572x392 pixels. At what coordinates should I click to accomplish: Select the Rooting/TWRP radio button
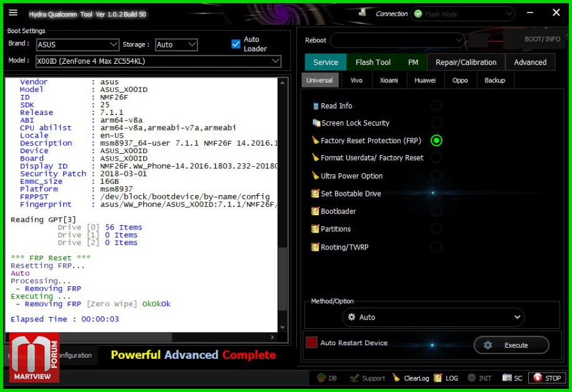[x=436, y=247]
